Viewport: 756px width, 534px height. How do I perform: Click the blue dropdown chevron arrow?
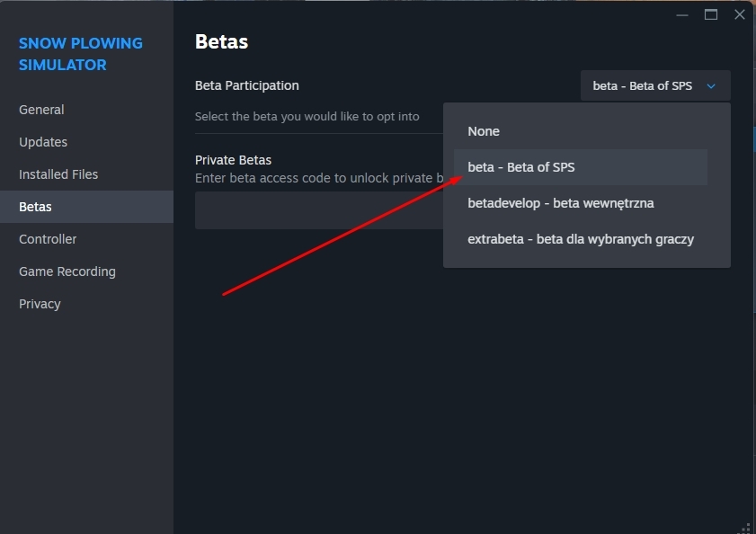click(x=711, y=86)
